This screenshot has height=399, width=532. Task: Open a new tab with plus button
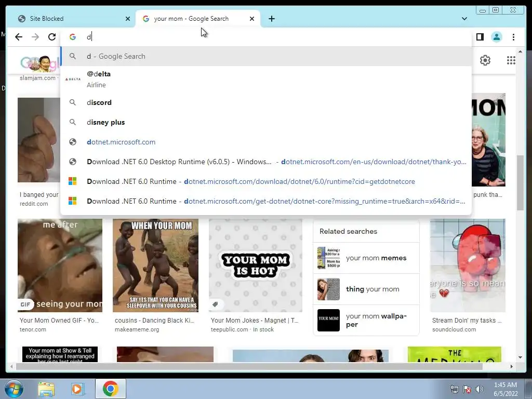tap(271, 19)
